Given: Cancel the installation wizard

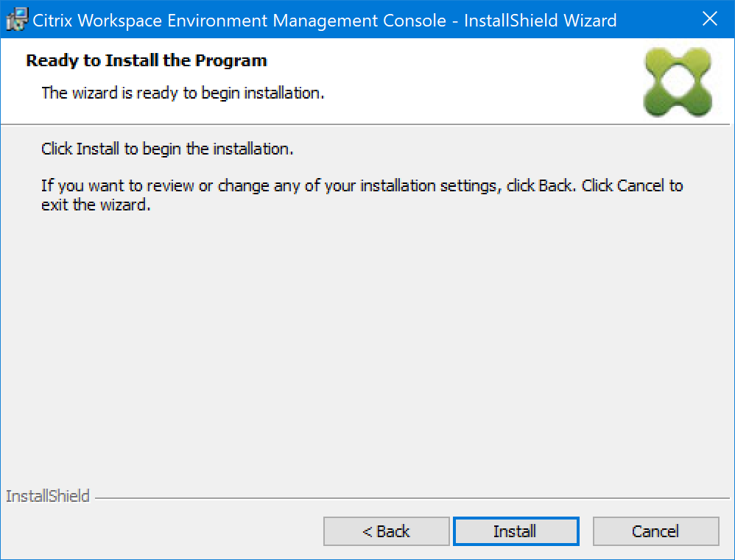Looking at the screenshot, I should point(655,531).
